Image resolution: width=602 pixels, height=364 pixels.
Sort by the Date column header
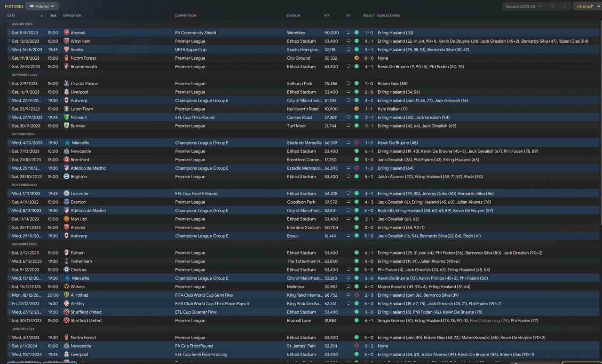(x=11, y=16)
